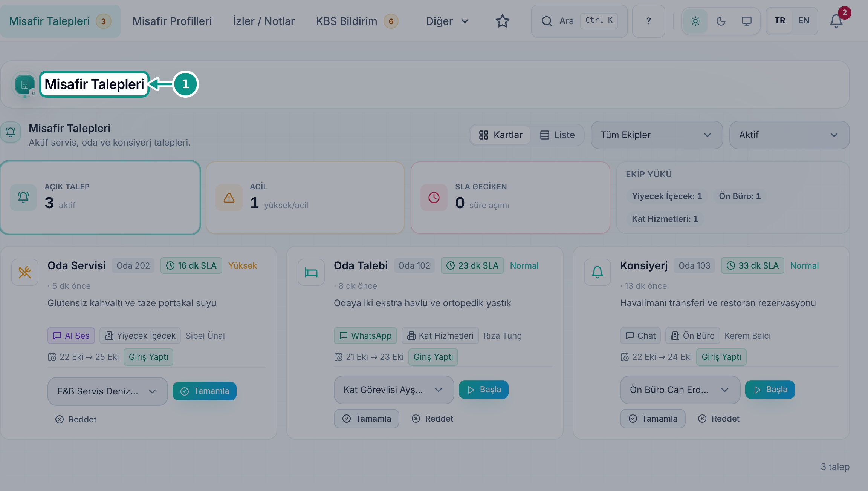868x491 pixels.
Task: Click the Konsiyerj bell icon
Action: [598, 272]
